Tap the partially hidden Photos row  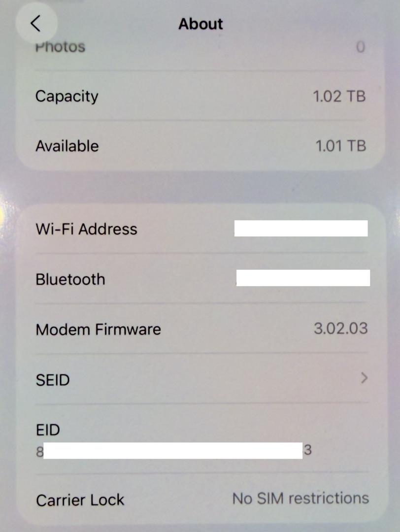point(60,47)
